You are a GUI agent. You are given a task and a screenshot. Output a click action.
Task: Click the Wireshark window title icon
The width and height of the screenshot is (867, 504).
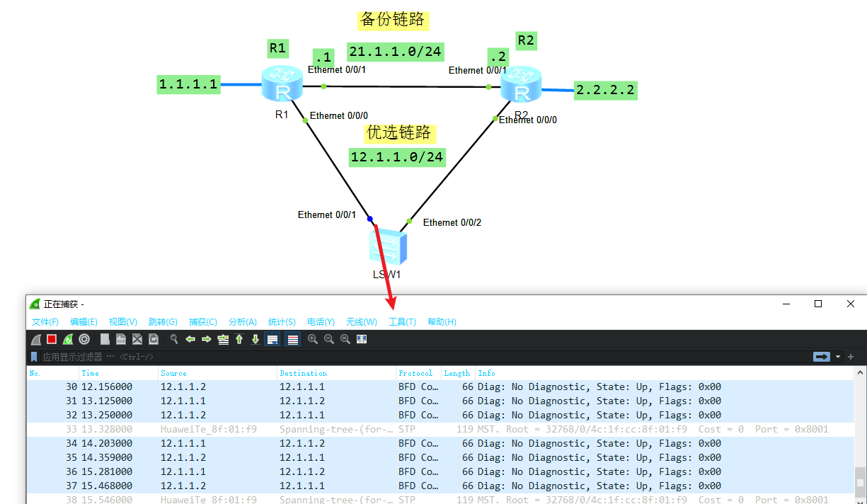point(35,304)
